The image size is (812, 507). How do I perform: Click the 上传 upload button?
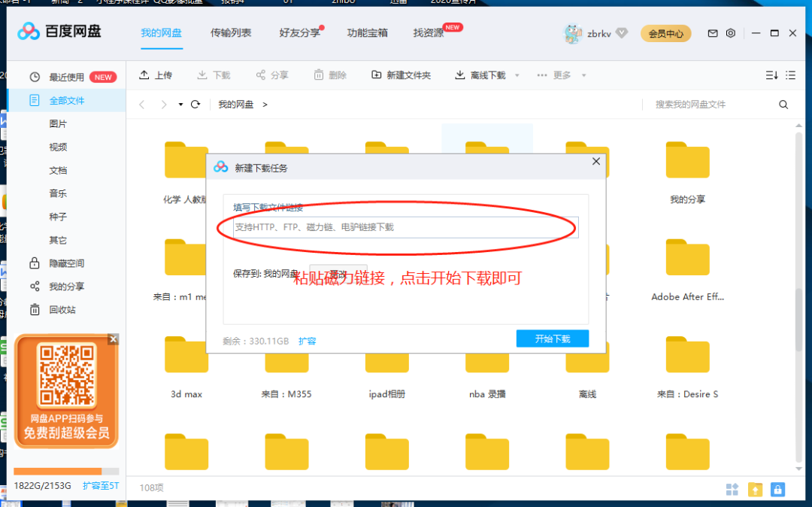(156, 75)
